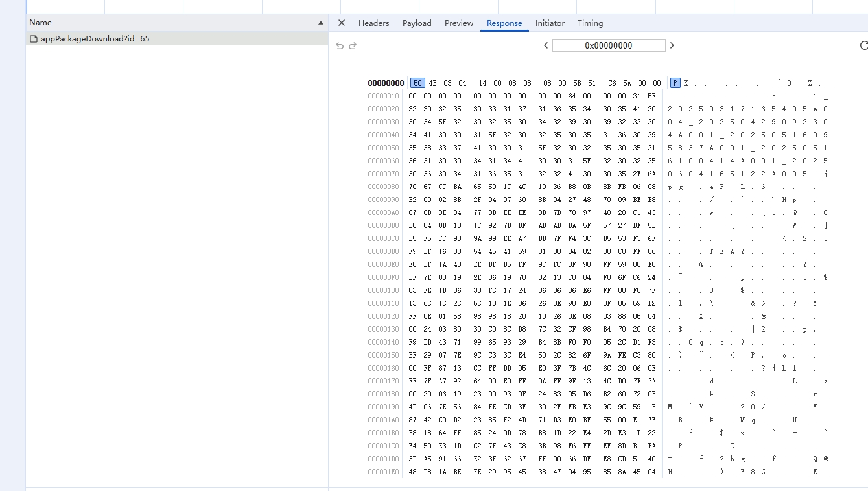
Task: Show the Preview tab
Action: (x=459, y=23)
